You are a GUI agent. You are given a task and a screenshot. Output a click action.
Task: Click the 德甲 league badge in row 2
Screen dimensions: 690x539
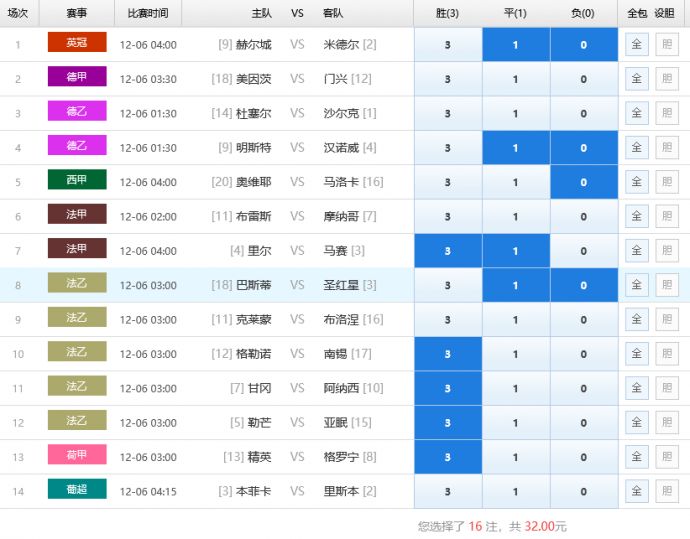click(x=77, y=78)
